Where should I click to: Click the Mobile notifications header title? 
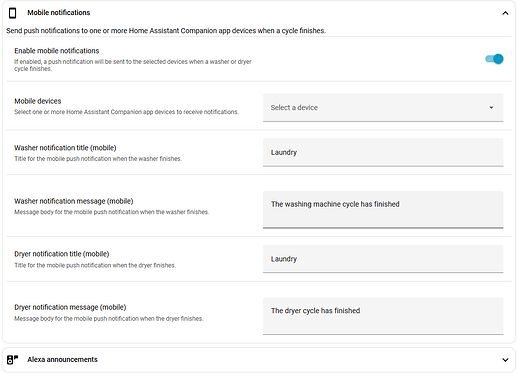pyautogui.click(x=59, y=13)
